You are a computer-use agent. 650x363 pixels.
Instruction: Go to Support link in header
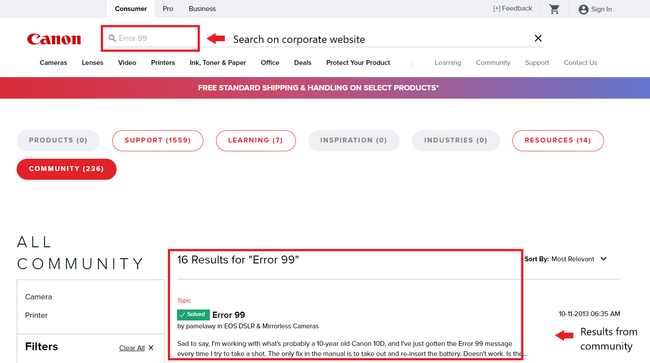(537, 63)
